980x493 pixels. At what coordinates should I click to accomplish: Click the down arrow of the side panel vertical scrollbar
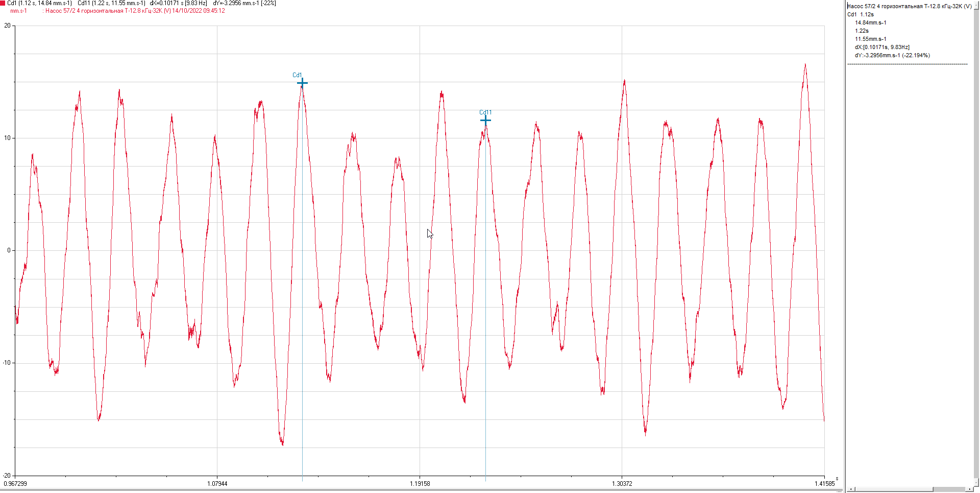(976, 482)
